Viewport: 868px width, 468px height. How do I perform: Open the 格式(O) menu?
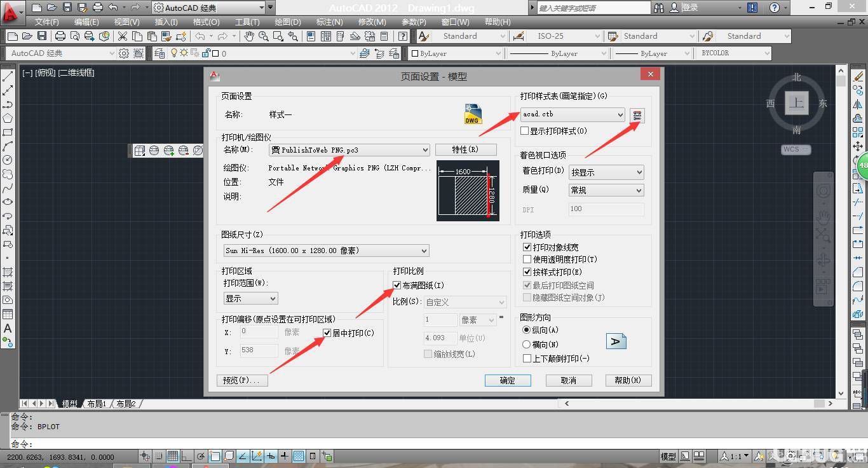tap(206, 22)
